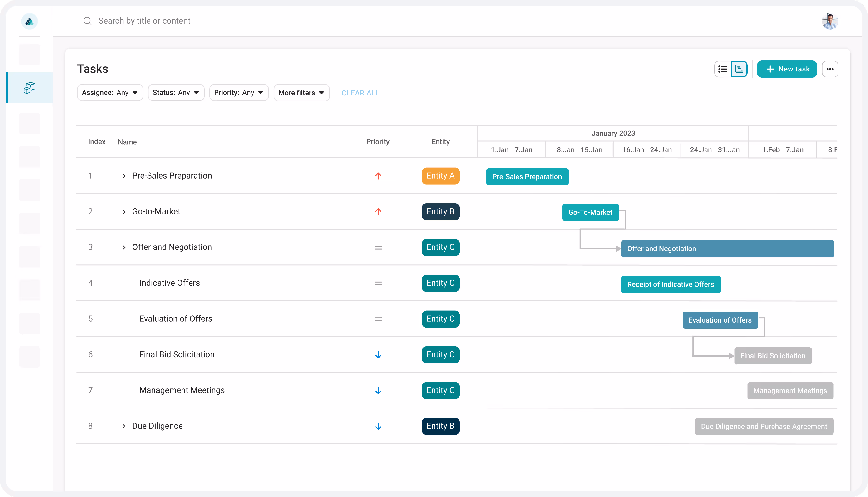Open the Priority filter dropdown

(x=239, y=93)
